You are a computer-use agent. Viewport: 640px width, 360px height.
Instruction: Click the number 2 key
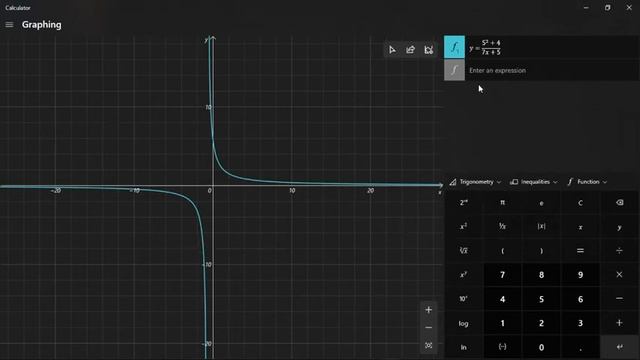[541, 323]
